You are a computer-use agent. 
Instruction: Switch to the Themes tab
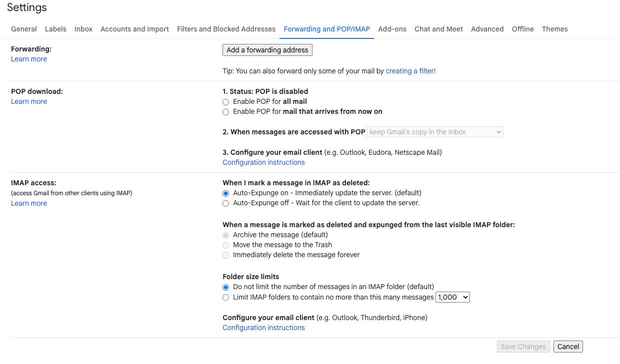coord(554,29)
